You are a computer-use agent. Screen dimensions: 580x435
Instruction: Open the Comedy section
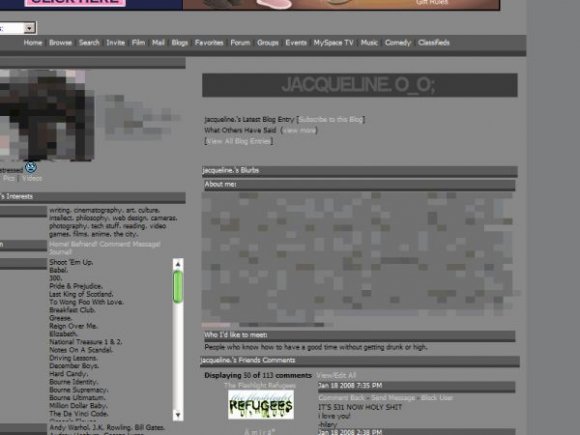click(x=398, y=43)
